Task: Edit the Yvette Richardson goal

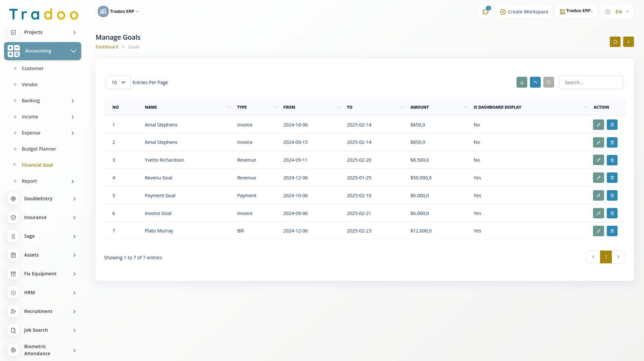Action: (x=598, y=160)
